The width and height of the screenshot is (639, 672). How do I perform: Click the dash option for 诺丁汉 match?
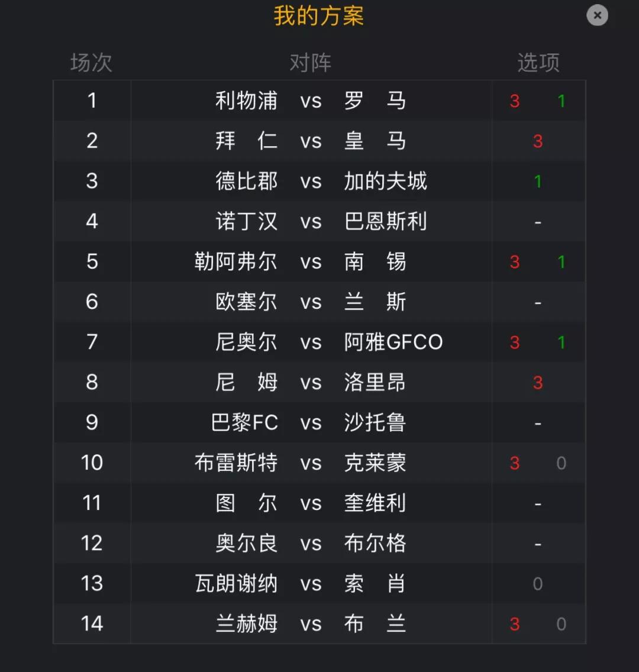[x=538, y=222]
